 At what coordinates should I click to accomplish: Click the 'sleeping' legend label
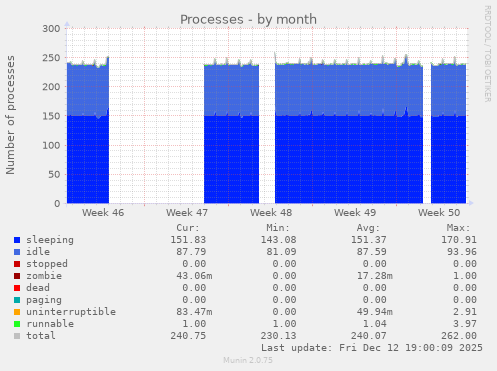click(50, 240)
